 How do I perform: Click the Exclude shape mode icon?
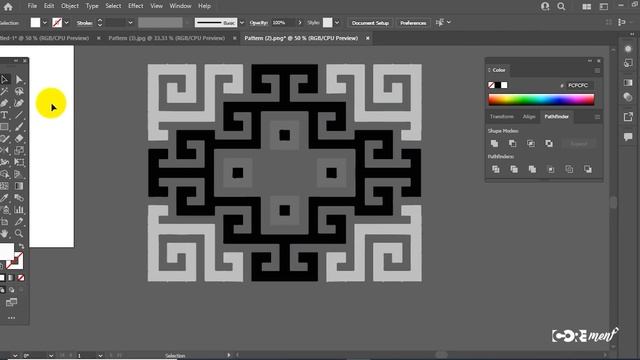pyautogui.click(x=549, y=143)
